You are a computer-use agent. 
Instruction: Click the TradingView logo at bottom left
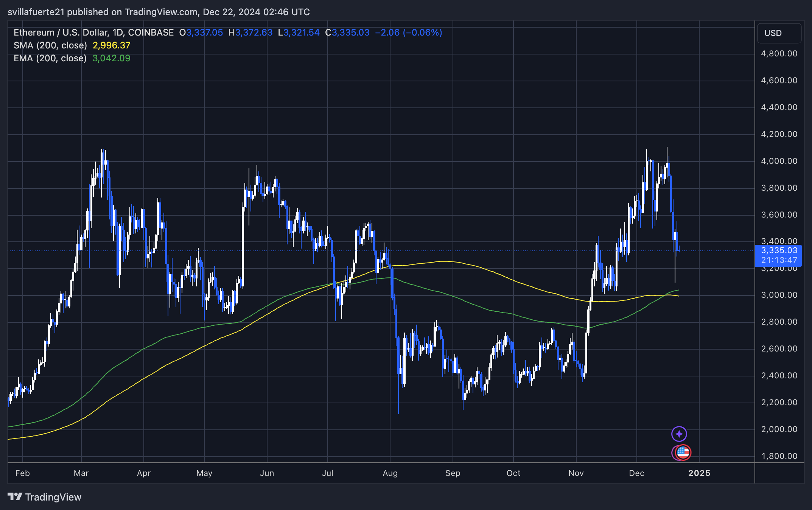45,497
